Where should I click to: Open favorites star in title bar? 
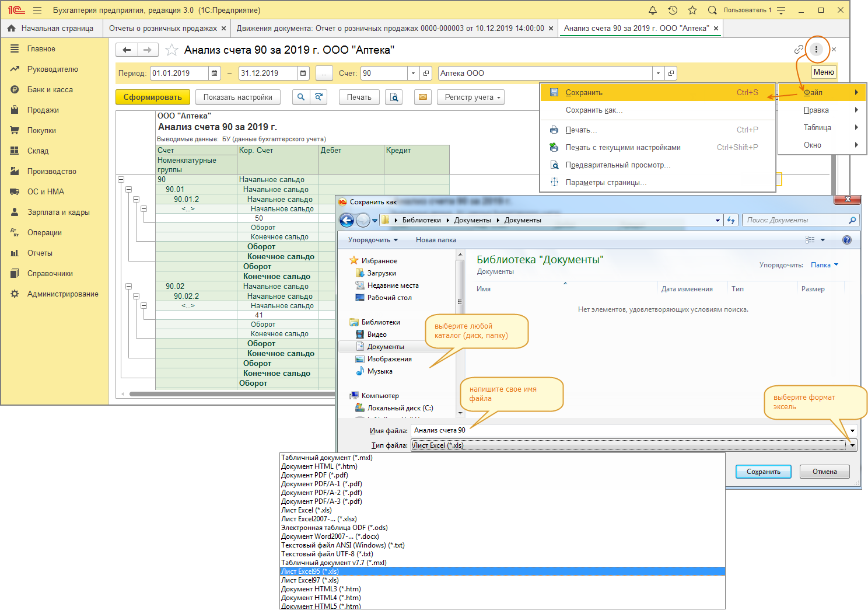pyautogui.click(x=692, y=10)
